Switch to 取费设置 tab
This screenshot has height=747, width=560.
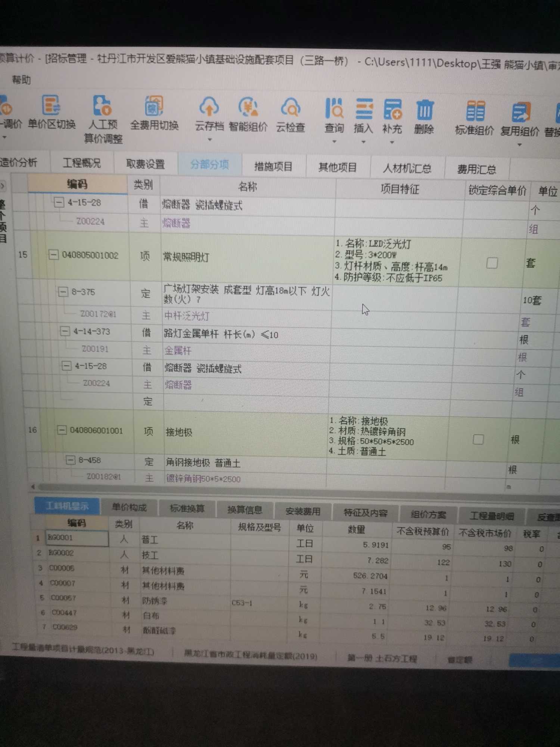point(146,164)
